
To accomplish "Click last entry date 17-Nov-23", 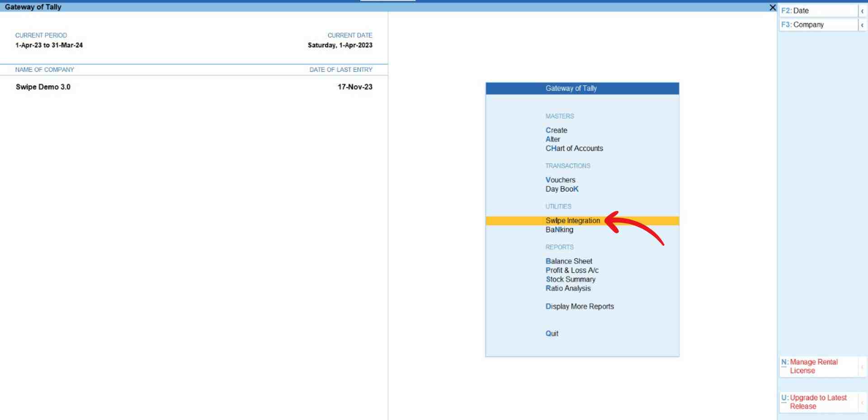I will (355, 87).
